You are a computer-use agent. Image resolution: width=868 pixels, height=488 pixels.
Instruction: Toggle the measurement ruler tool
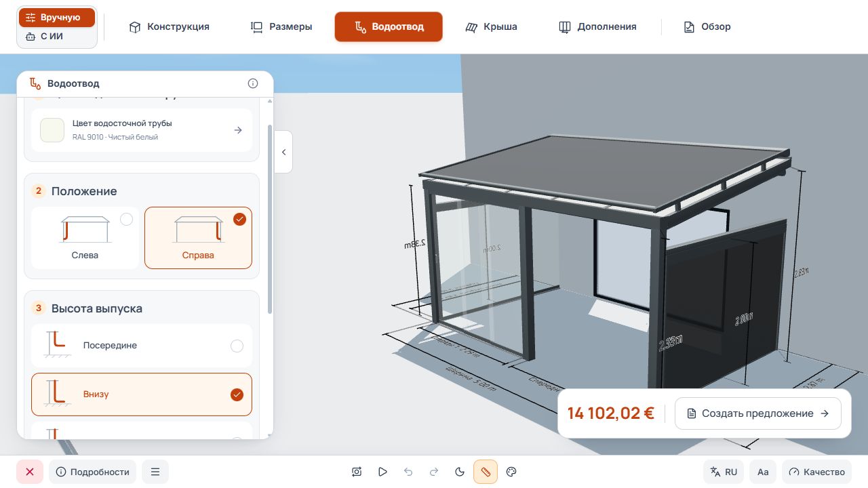point(486,472)
